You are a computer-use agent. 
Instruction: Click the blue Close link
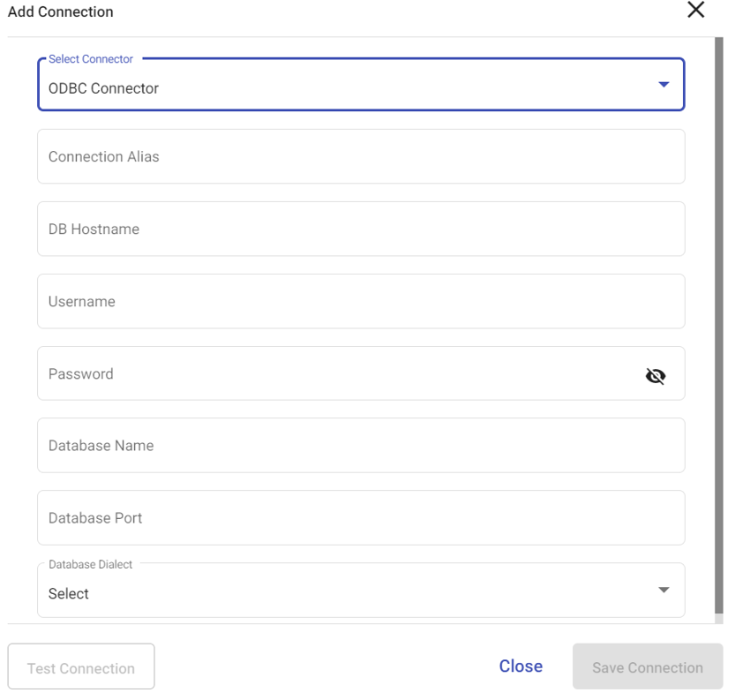521,666
